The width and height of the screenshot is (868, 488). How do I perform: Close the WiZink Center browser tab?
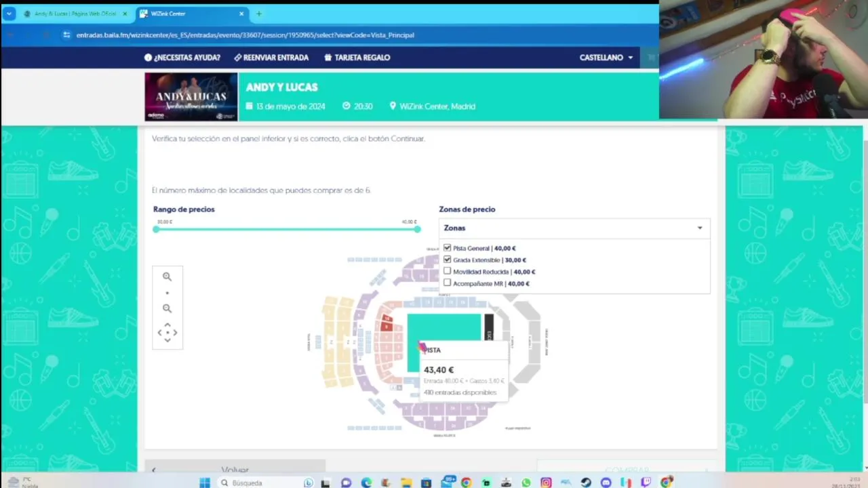241,14
